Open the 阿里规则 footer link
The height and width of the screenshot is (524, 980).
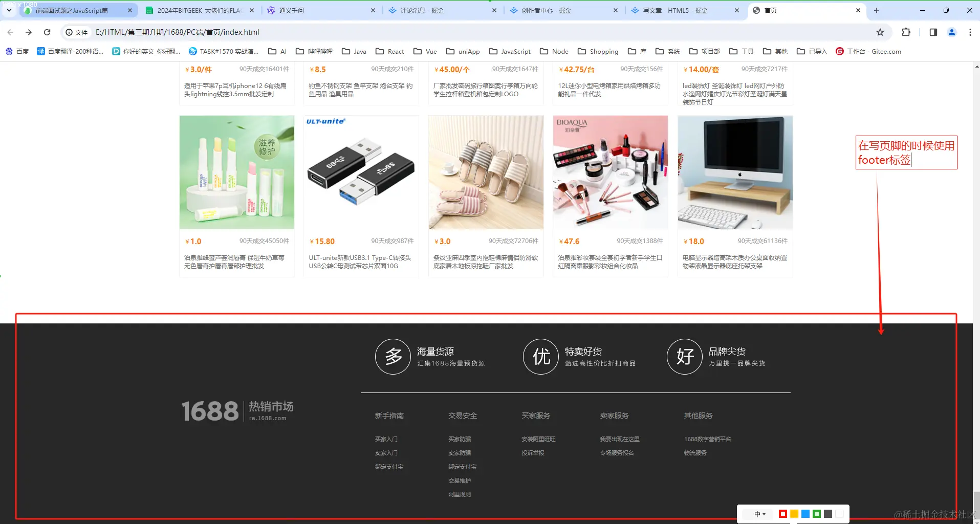click(460, 494)
